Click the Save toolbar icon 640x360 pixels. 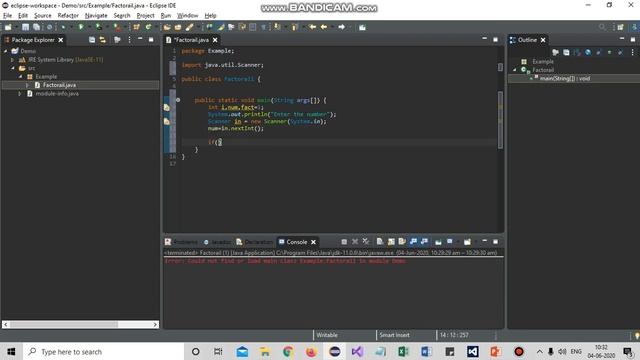click(x=25, y=27)
